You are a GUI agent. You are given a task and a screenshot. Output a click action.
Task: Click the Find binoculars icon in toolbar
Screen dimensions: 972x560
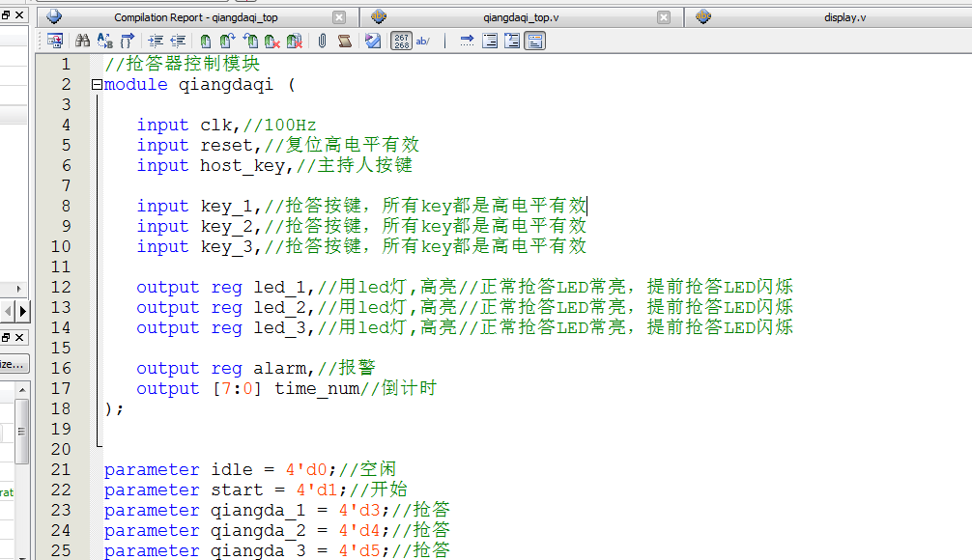click(x=82, y=41)
